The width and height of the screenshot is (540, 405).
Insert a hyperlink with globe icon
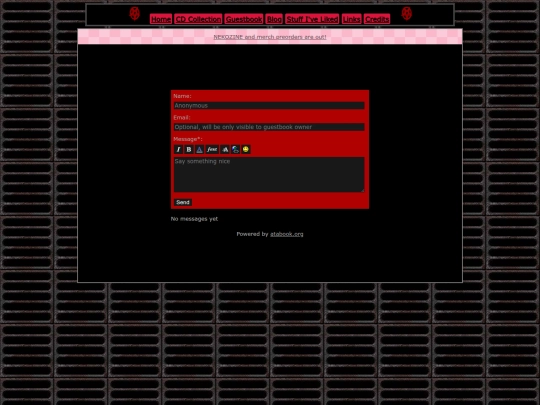click(x=235, y=149)
